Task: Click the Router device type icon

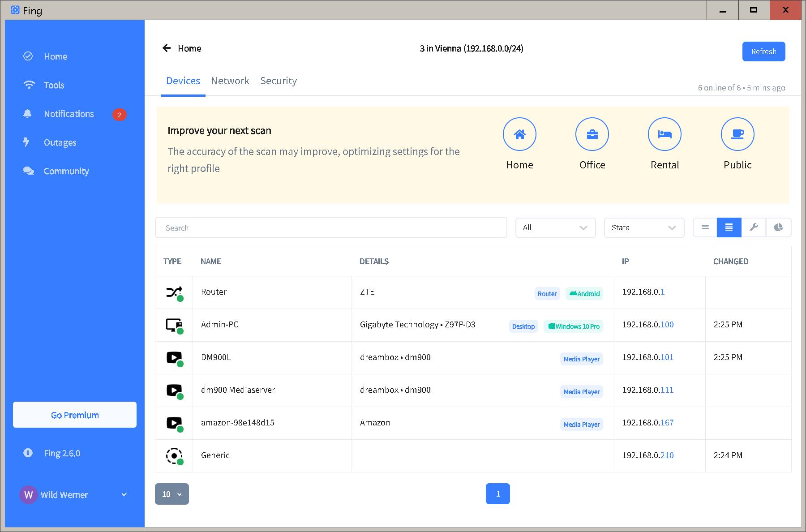Action: tap(174, 292)
